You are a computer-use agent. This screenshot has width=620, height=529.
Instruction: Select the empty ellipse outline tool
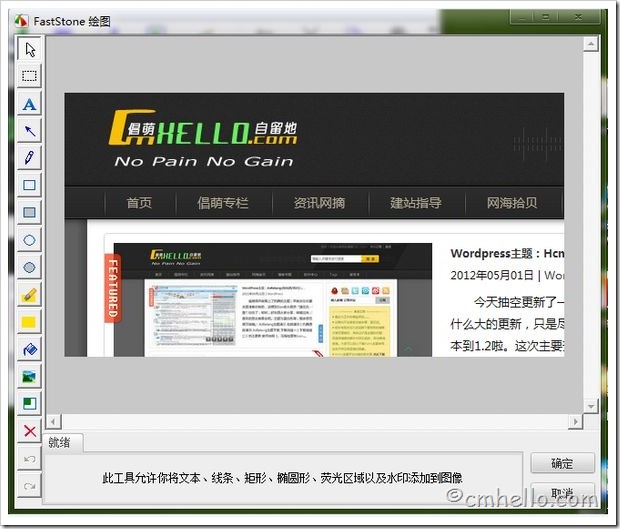(x=29, y=240)
